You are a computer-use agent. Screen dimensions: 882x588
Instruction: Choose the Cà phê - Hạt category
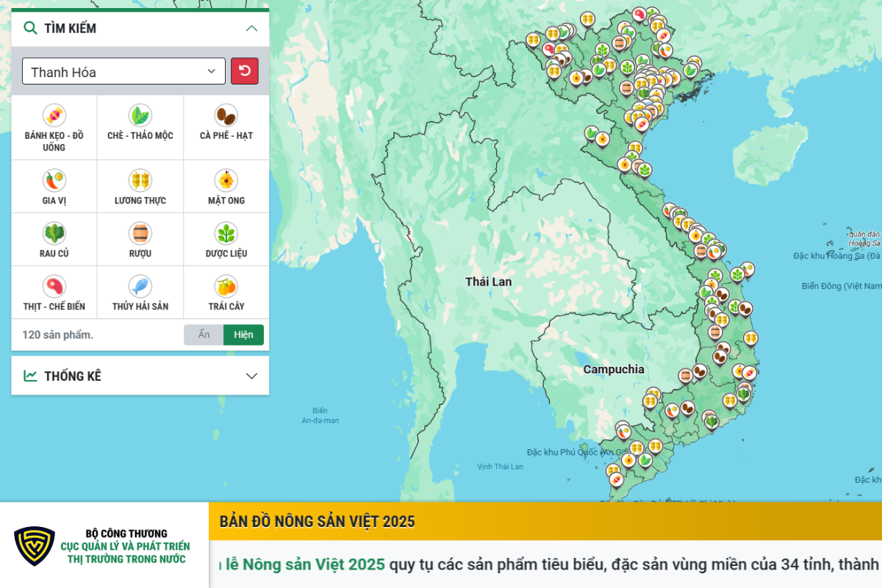(226, 115)
